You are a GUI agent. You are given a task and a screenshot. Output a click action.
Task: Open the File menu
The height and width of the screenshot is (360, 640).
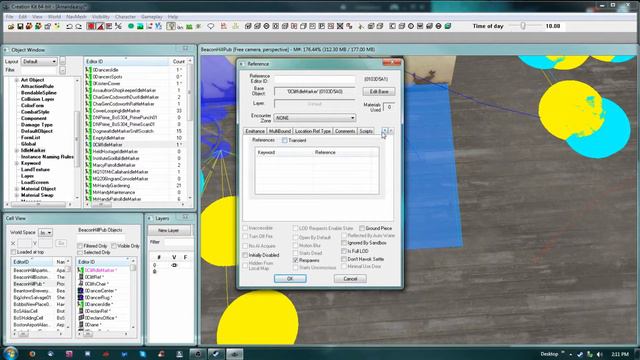[9, 17]
